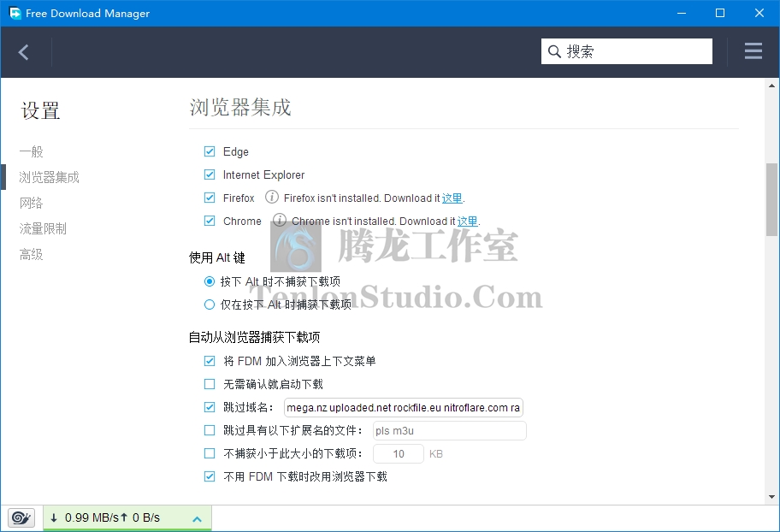The image size is (780, 532).
Task: Click the 自动从浏览器捕获下载项 heading
Action: (254, 337)
